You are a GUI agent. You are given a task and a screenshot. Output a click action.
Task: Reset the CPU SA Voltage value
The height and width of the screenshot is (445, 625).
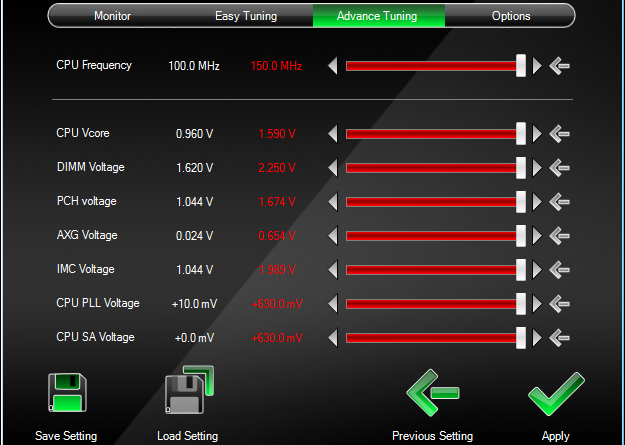coord(560,338)
